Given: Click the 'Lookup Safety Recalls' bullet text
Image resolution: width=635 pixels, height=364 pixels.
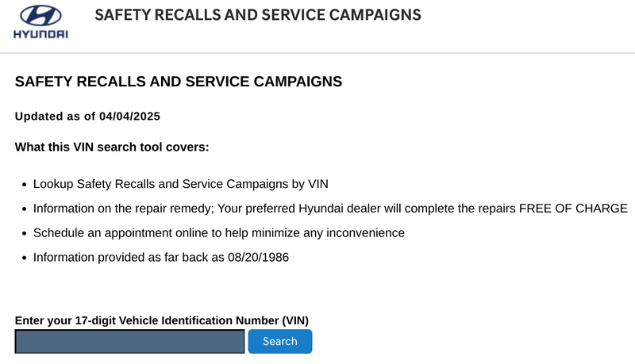Looking at the screenshot, I should pyautogui.click(x=180, y=184).
